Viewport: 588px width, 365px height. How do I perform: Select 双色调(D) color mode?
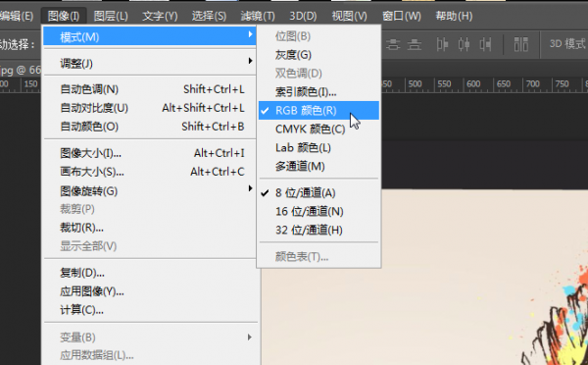318,74
